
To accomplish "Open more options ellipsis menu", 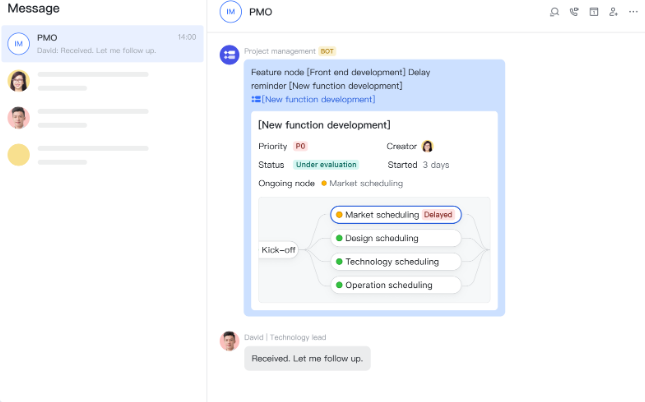I will pyautogui.click(x=633, y=12).
